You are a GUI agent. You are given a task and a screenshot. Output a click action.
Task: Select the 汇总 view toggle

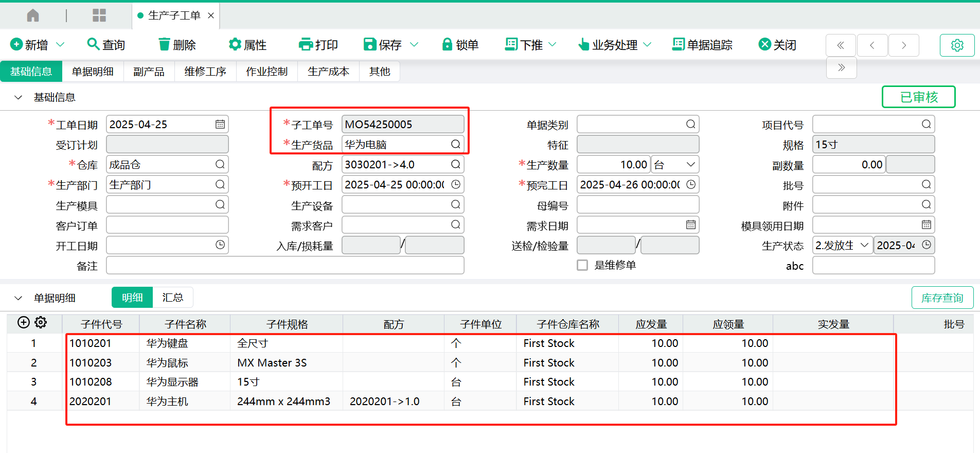[173, 298]
